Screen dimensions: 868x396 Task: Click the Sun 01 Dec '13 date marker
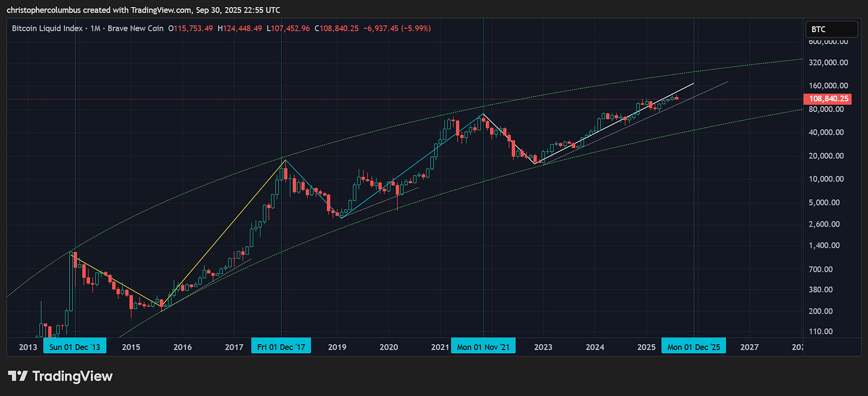[75, 347]
